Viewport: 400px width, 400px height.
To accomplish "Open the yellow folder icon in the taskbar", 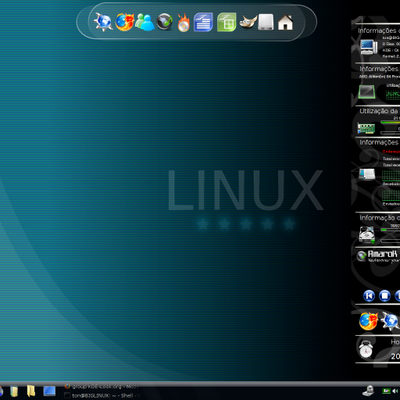I will point(31,391).
